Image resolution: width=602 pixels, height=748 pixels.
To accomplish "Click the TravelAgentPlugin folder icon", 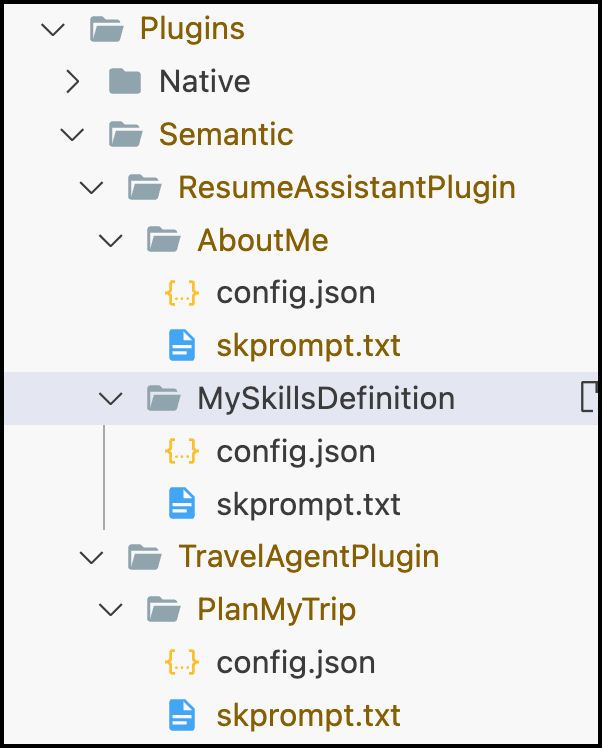I will [145, 557].
